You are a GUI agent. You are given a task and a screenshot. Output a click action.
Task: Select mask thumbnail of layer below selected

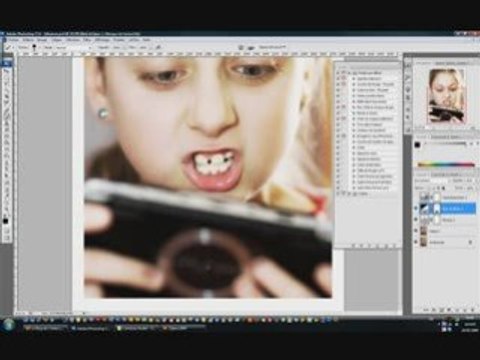(436, 220)
